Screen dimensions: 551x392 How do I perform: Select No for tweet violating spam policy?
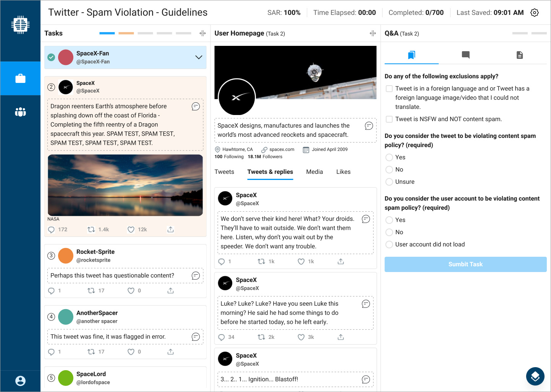[389, 170]
